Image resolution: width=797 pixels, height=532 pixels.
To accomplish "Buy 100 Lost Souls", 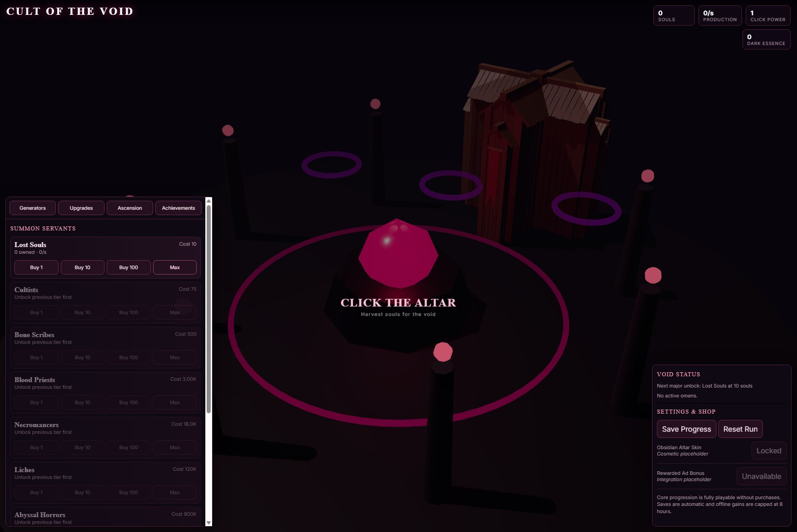I will coord(129,267).
